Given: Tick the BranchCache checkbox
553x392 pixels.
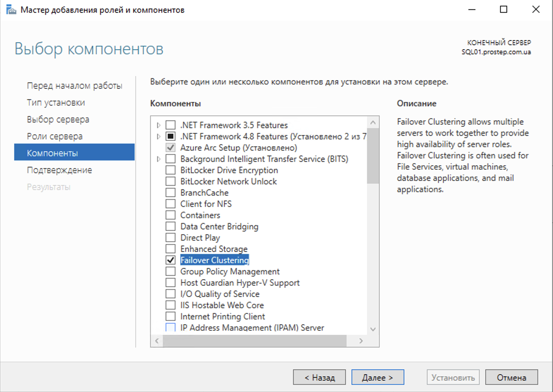Looking at the screenshot, I should [170, 193].
